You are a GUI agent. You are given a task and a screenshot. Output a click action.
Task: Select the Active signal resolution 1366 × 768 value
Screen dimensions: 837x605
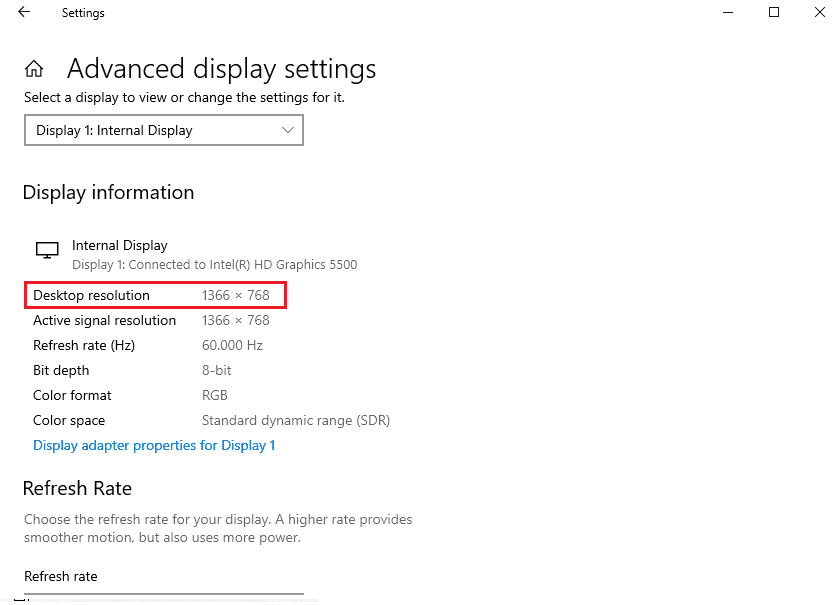click(x=235, y=320)
